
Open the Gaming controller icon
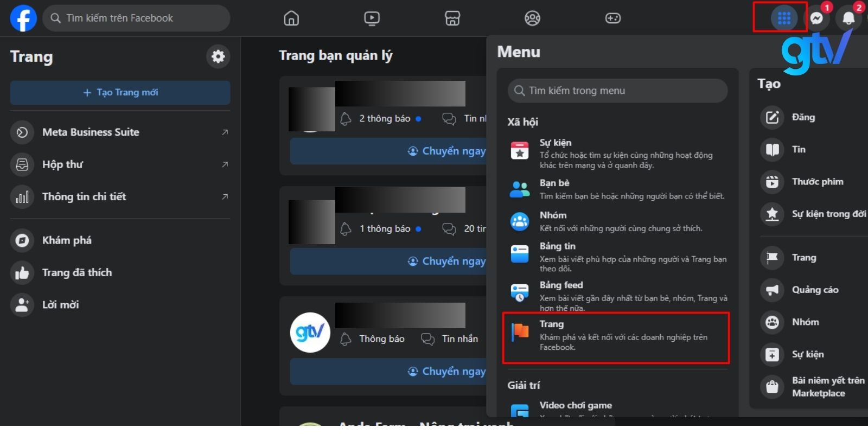tap(612, 18)
